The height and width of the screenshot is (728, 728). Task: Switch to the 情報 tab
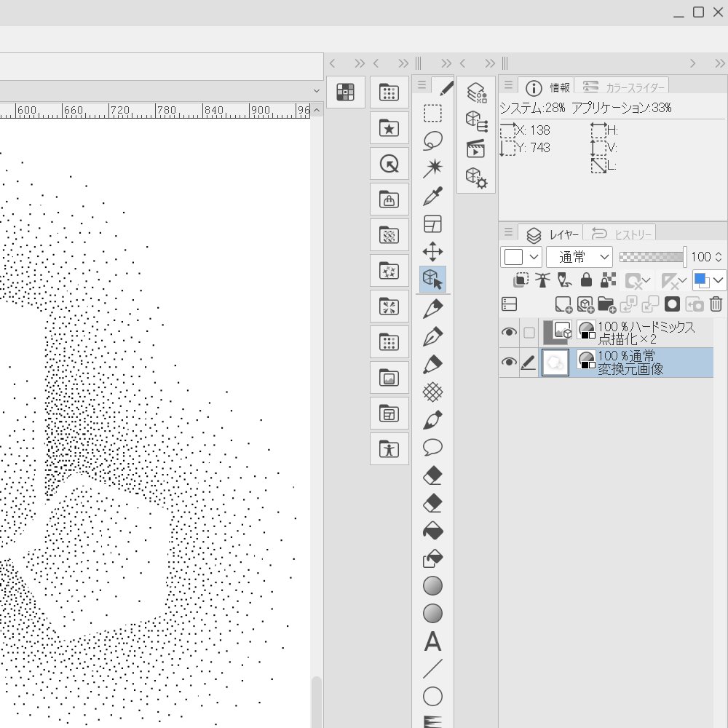tap(547, 87)
